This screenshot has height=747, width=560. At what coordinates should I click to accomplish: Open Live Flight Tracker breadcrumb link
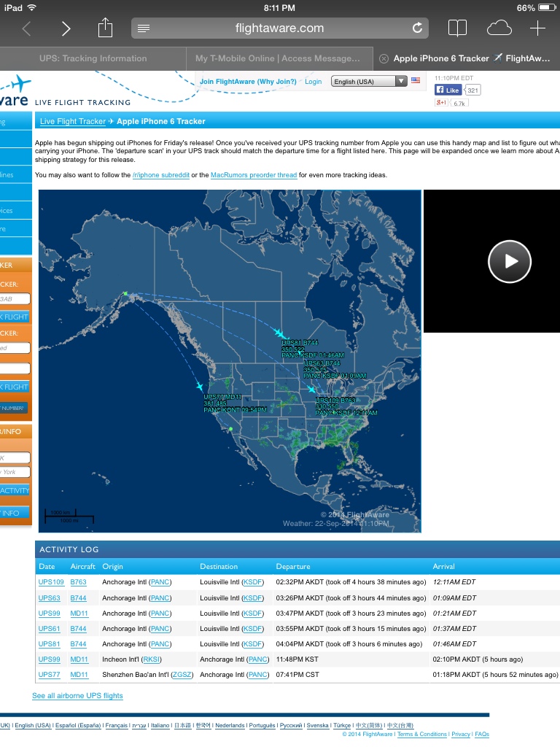pos(73,122)
